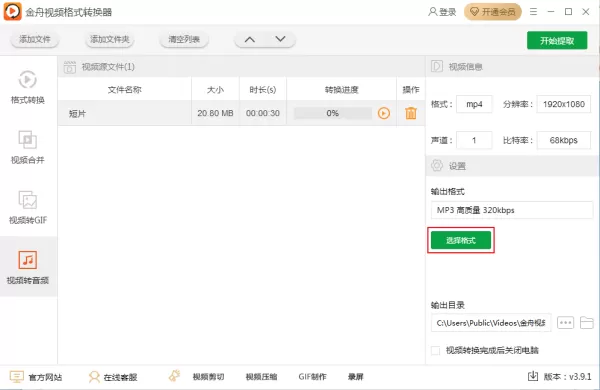Move the selected file up in list
Image resolution: width=600 pixels, height=390 pixels.
point(250,39)
